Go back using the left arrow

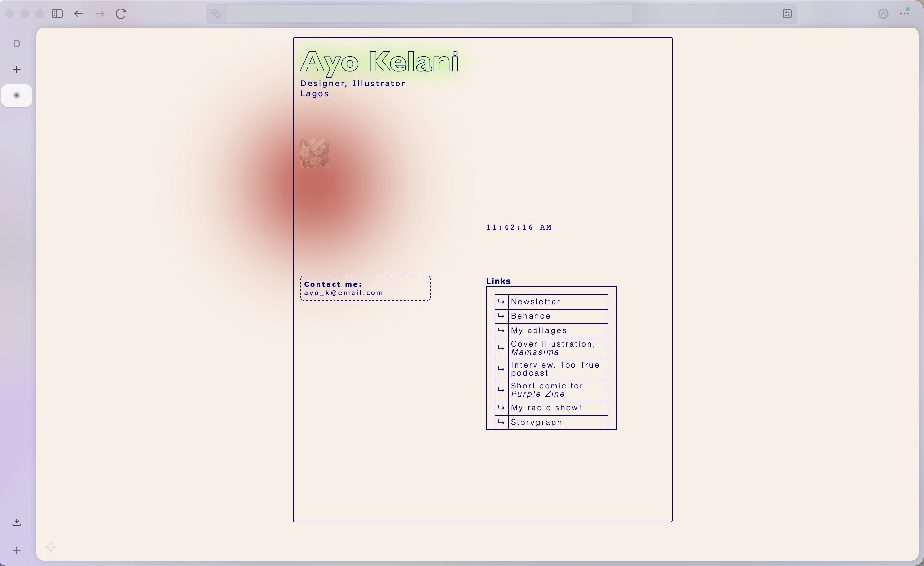point(78,14)
